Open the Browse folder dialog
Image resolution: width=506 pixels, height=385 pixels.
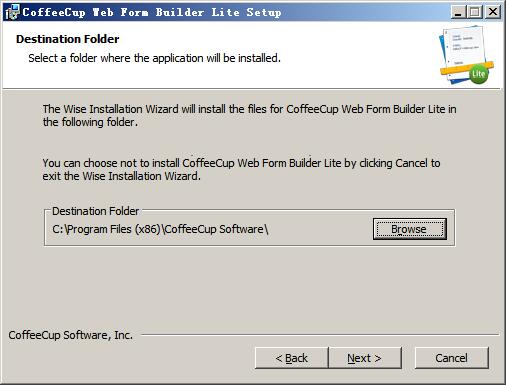tap(410, 229)
